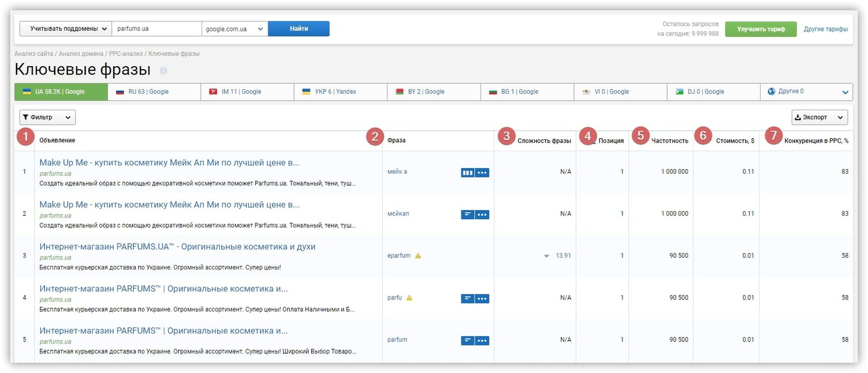Switch to BG 1 Google tab
Viewport: 868px width, 373px height.
[527, 92]
